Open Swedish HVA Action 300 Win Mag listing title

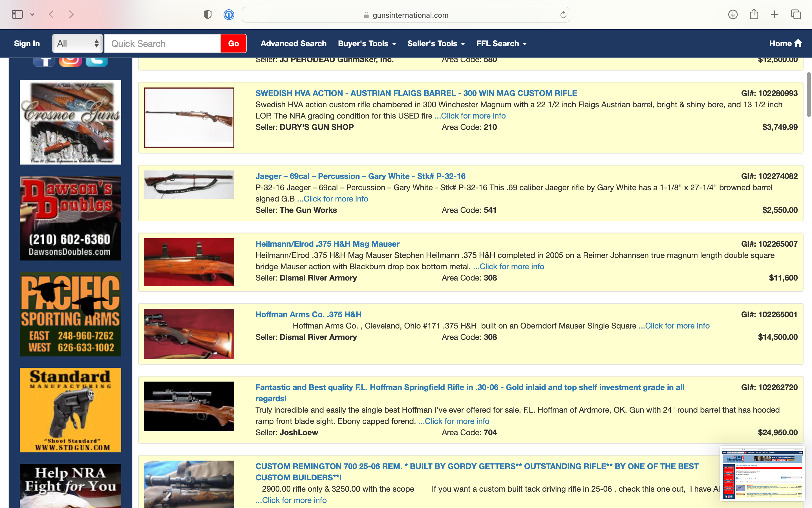416,93
